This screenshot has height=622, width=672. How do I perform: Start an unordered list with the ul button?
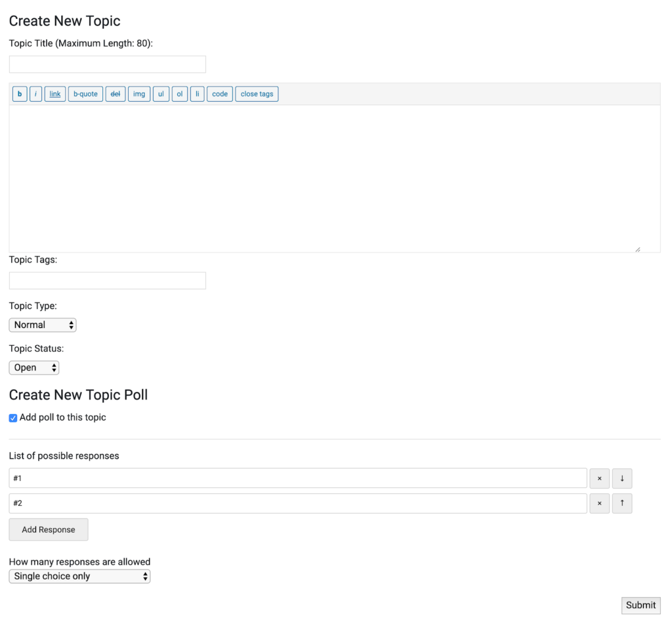161,94
